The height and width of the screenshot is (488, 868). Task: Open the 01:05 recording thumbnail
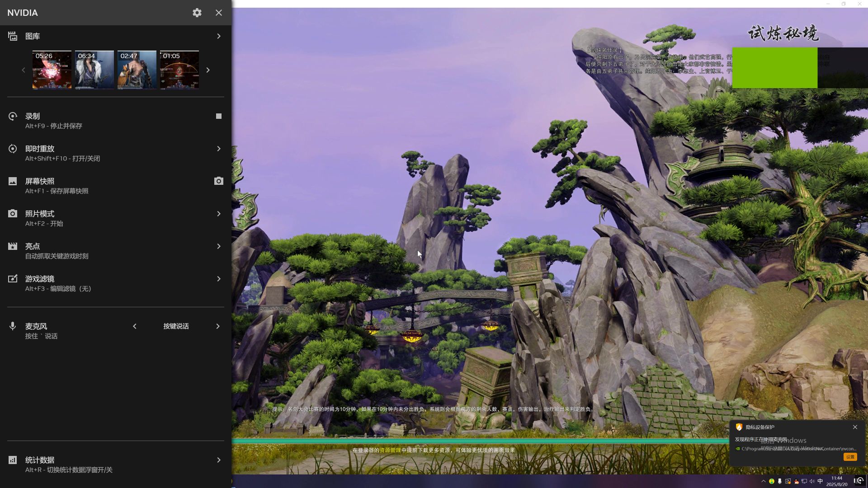tap(179, 70)
